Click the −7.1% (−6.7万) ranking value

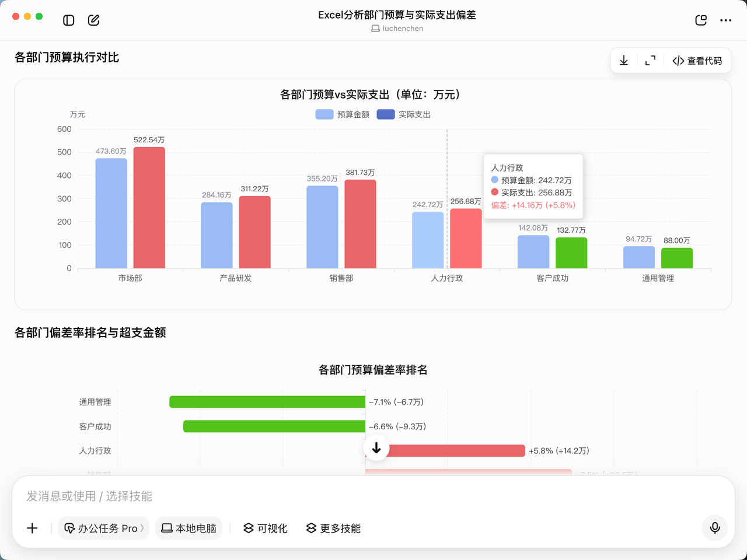[x=396, y=402]
